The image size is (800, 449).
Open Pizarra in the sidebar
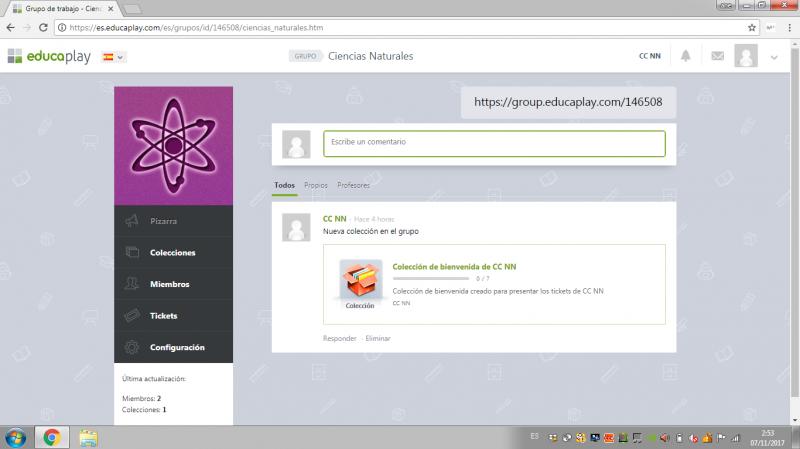pos(173,221)
